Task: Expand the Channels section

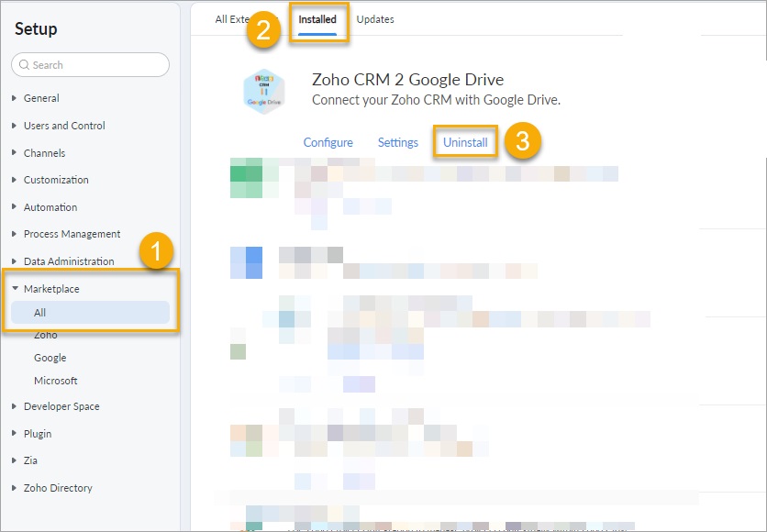Action: tap(14, 152)
